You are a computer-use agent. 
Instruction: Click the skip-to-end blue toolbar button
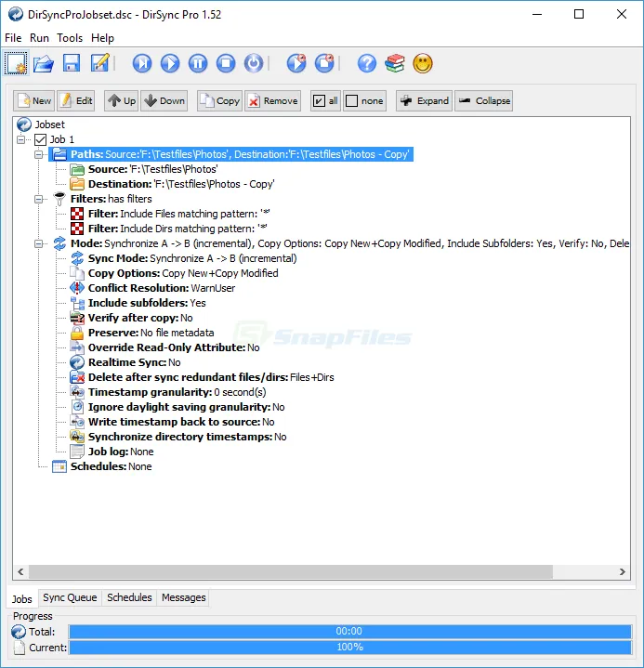click(x=142, y=63)
